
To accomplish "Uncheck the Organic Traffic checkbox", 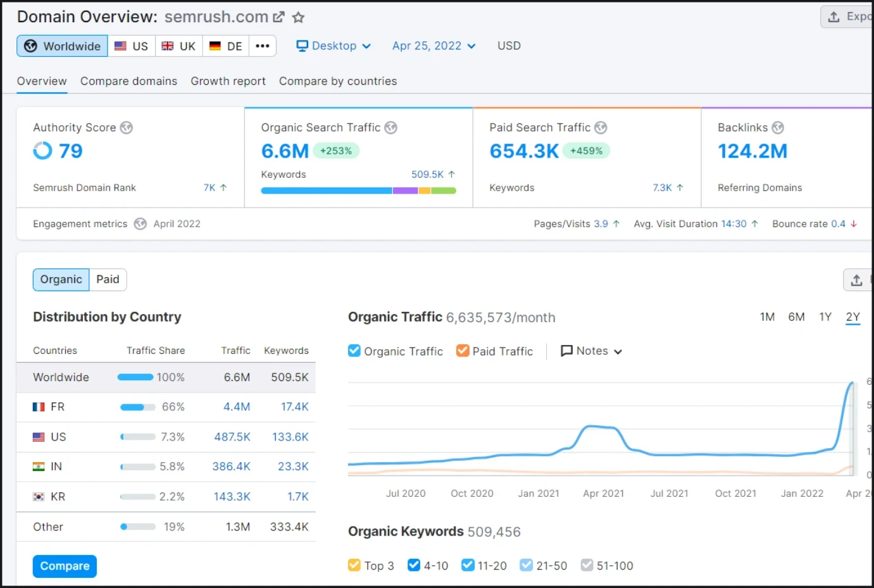I will [x=354, y=351].
